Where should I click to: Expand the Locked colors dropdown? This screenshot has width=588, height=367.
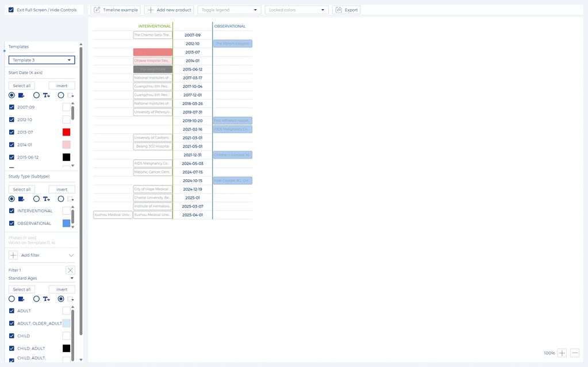pos(296,10)
